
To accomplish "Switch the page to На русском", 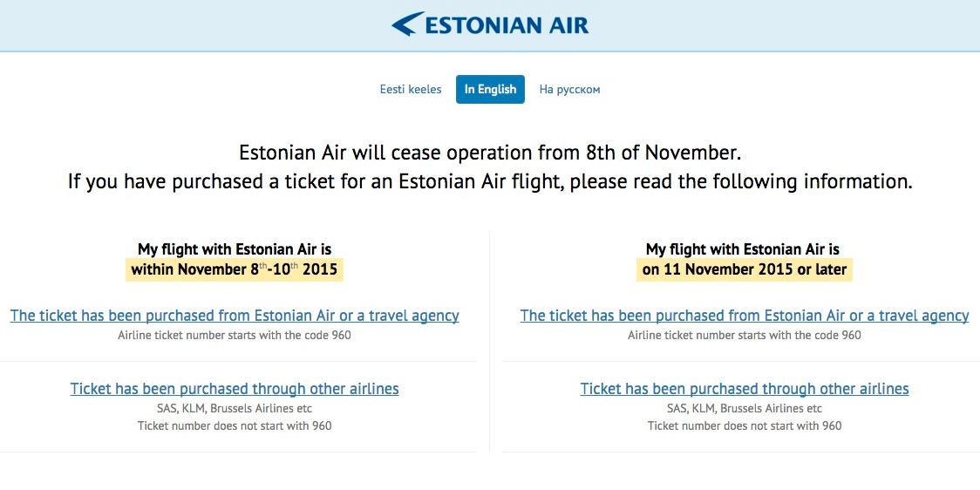I will click(x=569, y=90).
